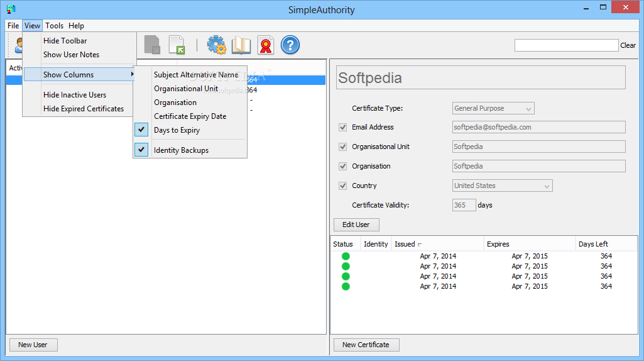Click the email address text field
The image size is (644, 361).
pyautogui.click(x=539, y=127)
